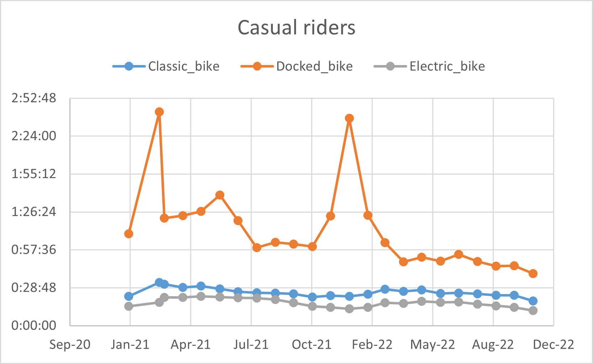Click the first gray Electric_bike data point
The image size is (593, 364).
coord(129,306)
